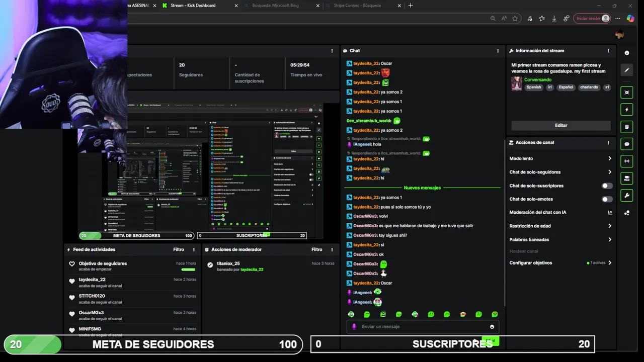This screenshot has width=644, height=362.
Task: Click the username OscarMGx3 in the activity feed
Action: tap(91, 313)
